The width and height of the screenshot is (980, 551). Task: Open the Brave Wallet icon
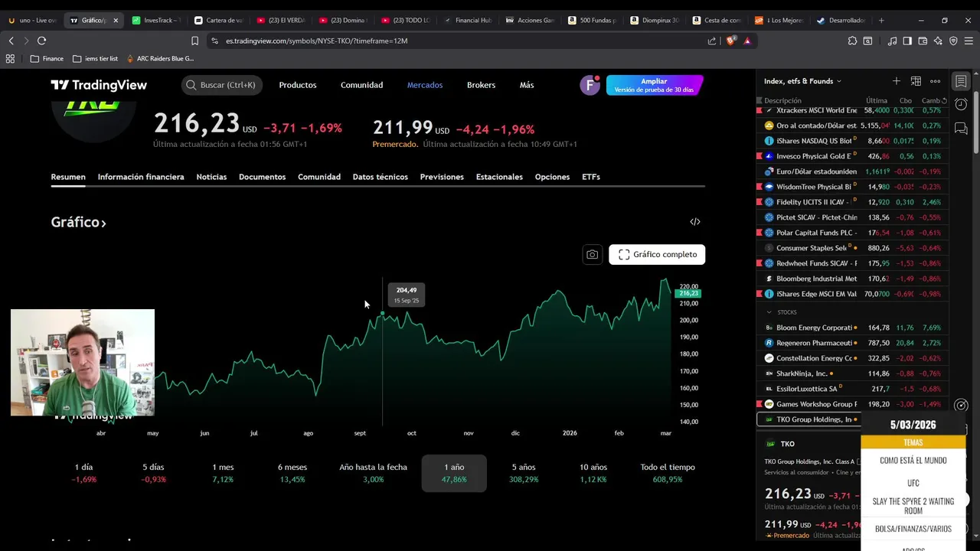923,41
